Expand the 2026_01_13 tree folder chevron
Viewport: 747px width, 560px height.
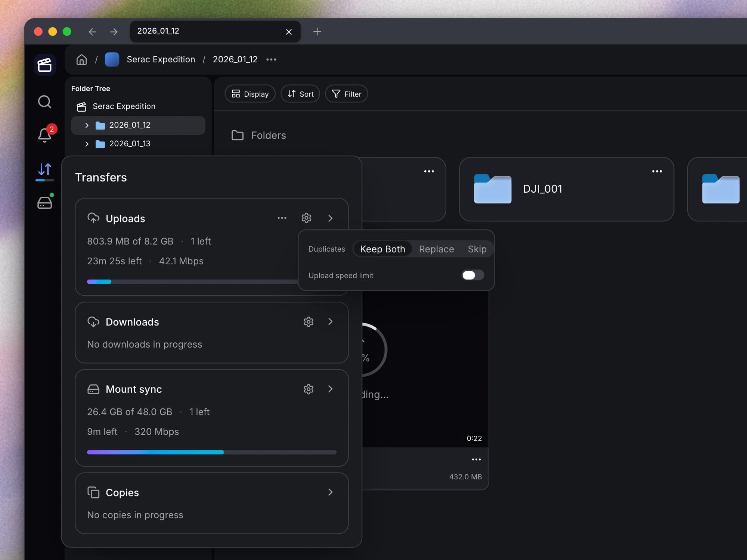pyautogui.click(x=87, y=144)
